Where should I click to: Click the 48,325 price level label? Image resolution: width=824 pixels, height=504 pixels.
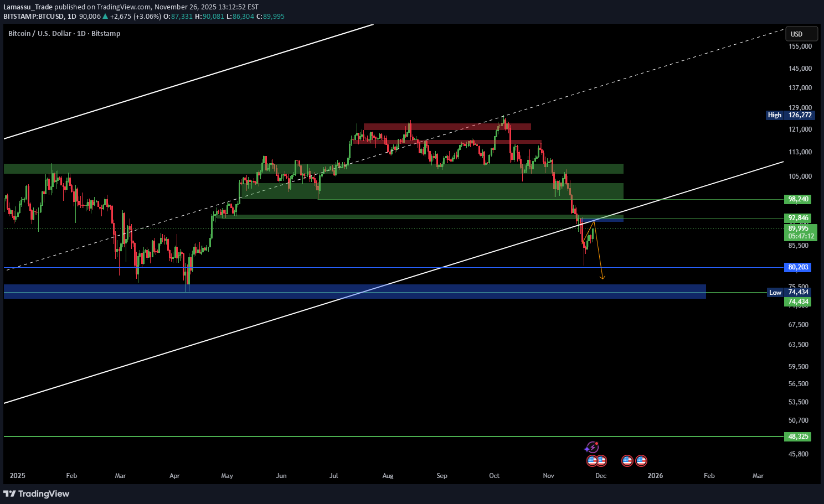798,437
